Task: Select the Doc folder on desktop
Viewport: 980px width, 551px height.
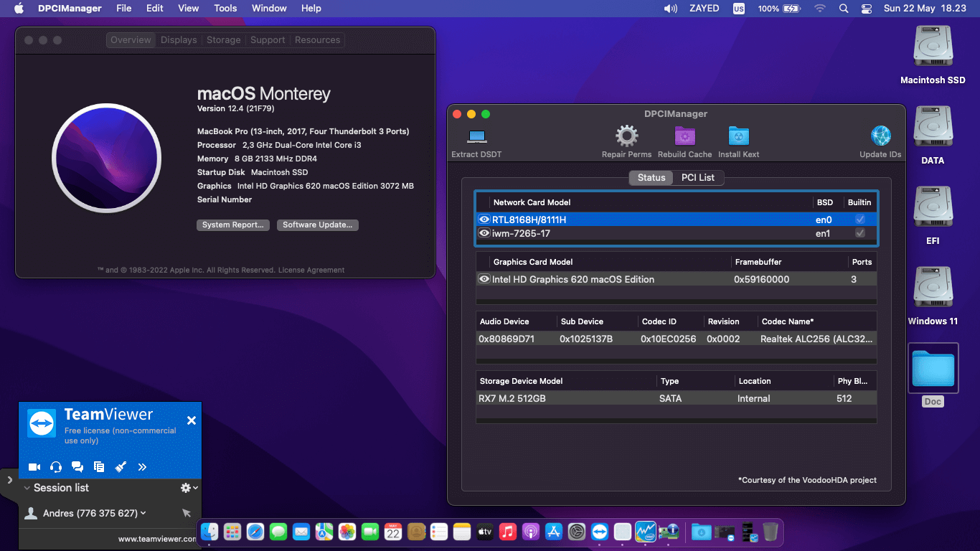Action: point(933,369)
